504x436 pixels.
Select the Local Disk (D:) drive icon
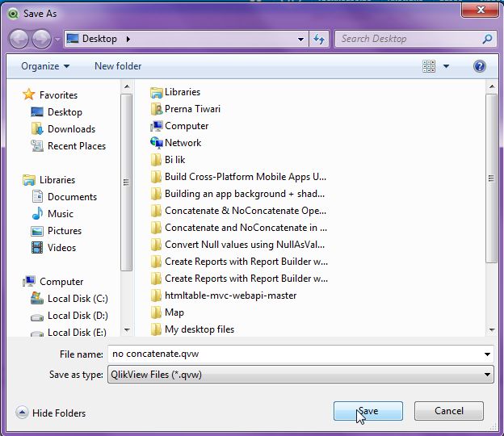[37, 317]
